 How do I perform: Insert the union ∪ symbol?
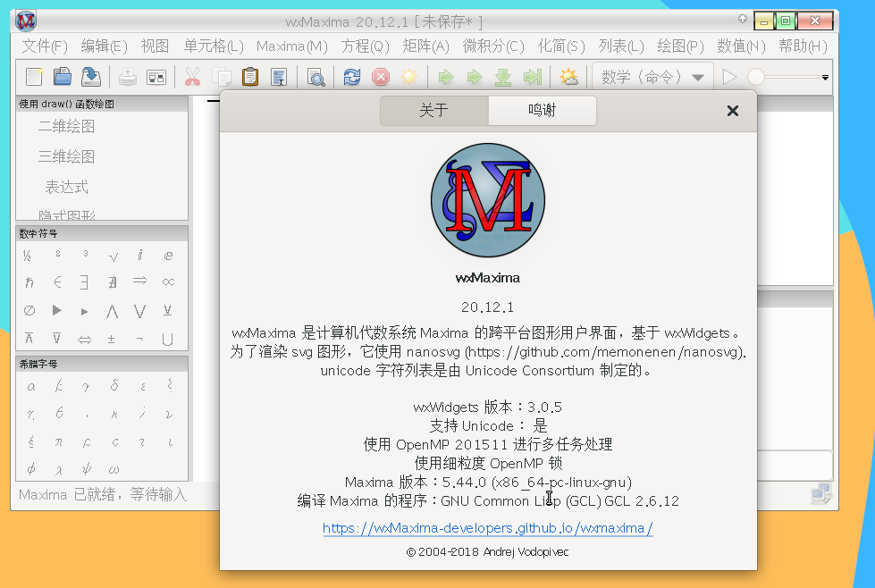tap(167, 340)
